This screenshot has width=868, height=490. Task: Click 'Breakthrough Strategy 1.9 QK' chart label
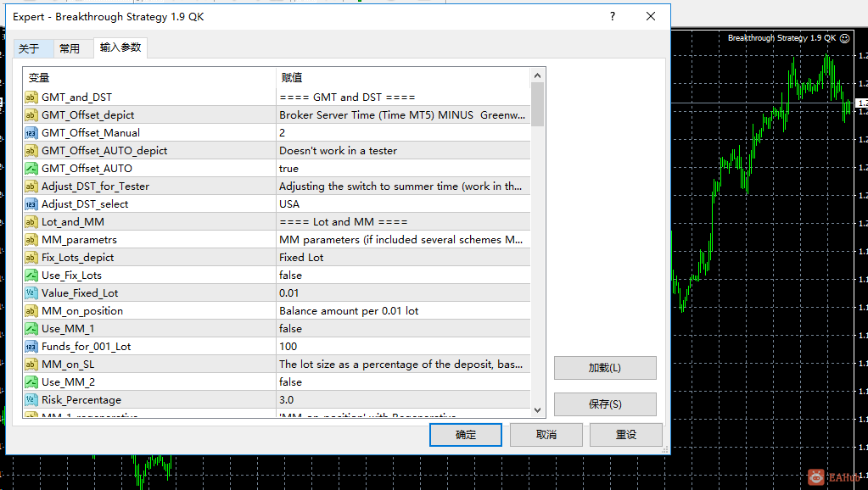781,38
